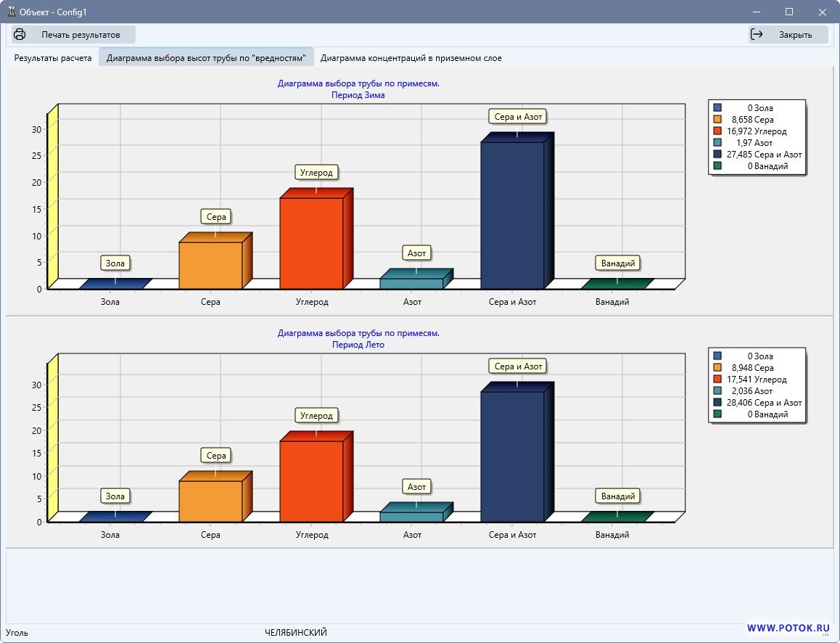This screenshot has height=643, width=840.
Task: Click the Углерод bar in the winter chart
Action: (x=311, y=242)
